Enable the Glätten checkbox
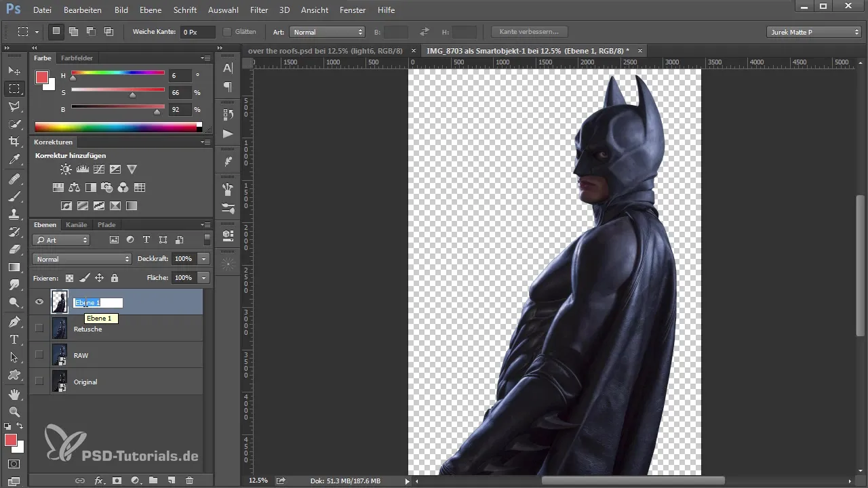 (227, 32)
